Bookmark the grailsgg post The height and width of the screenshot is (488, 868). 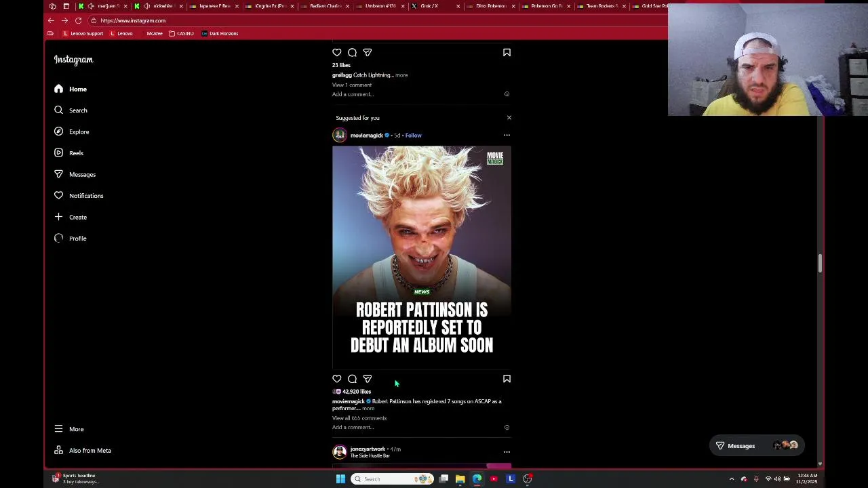coord(507,52)
